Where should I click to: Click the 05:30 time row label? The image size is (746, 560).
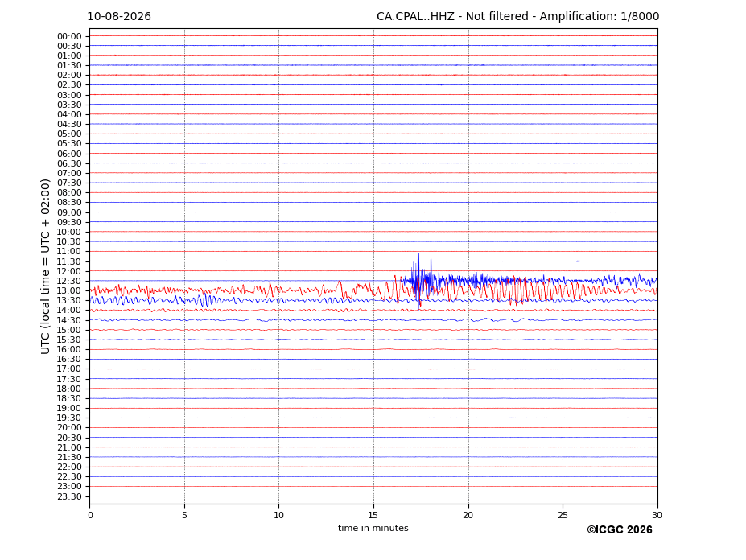click(69, 144)
